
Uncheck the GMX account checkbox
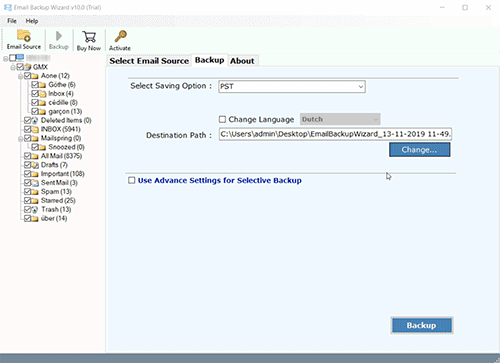pos(20,67)
